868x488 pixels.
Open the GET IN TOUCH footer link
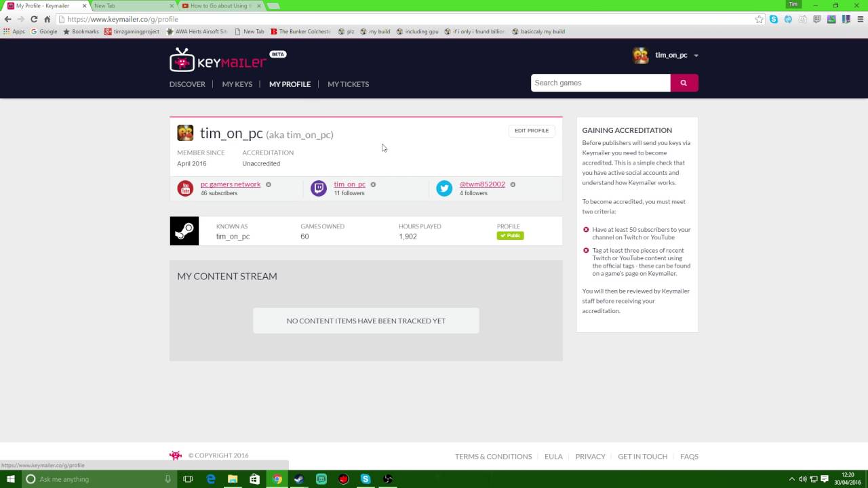pos(642,456)
